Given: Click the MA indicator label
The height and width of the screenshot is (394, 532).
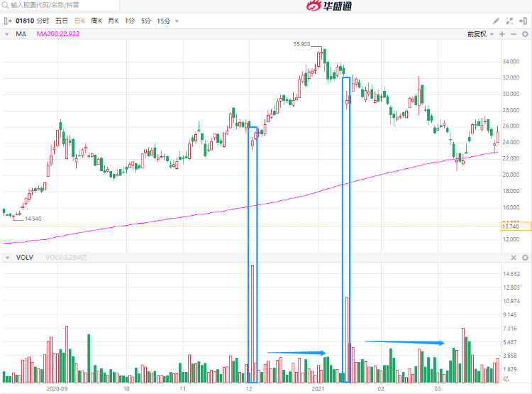Looking at the screenshot, I should pos(21,34).
